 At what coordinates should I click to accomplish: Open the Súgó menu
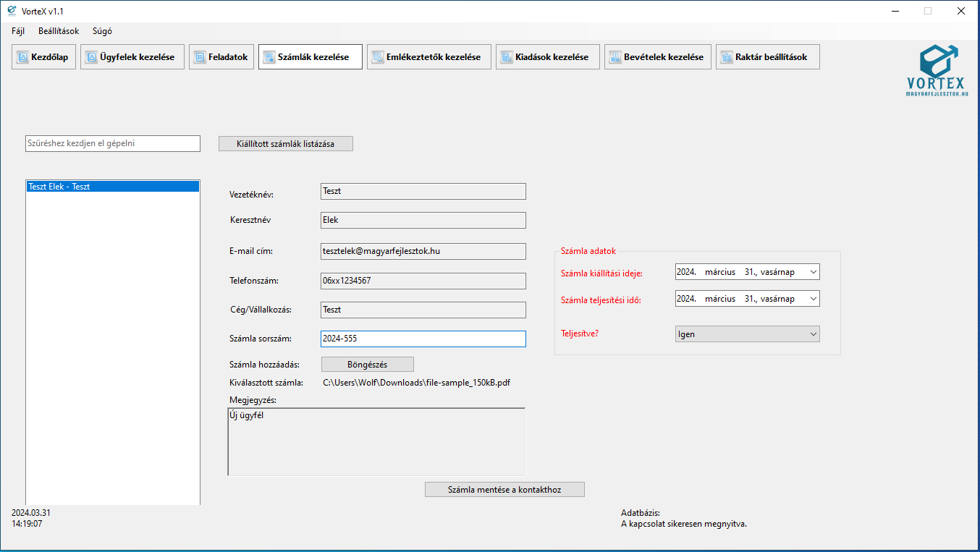click(102, 31)
